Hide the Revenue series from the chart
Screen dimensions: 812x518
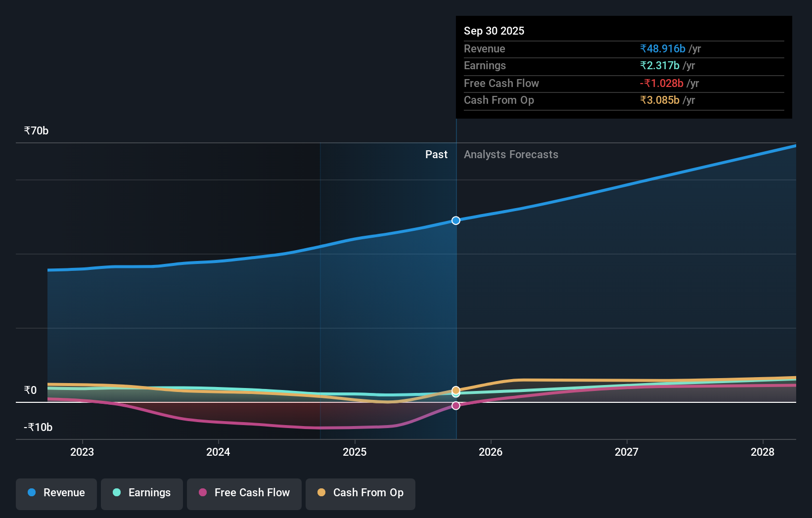(56, 493)
